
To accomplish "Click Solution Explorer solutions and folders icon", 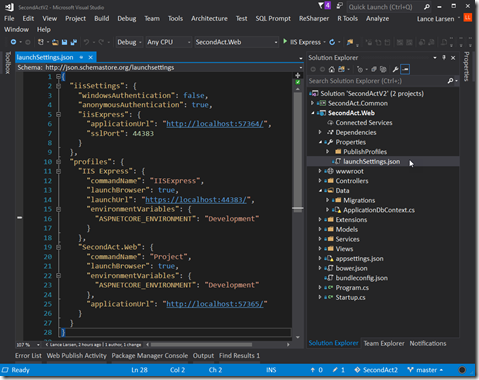I will click(x=341, y=69).
